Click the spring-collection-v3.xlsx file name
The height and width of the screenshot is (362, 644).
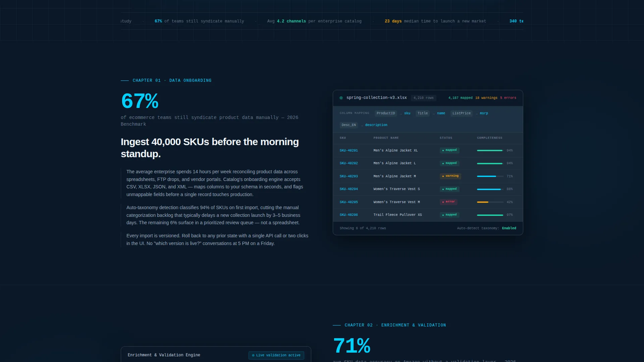(376, 98)
